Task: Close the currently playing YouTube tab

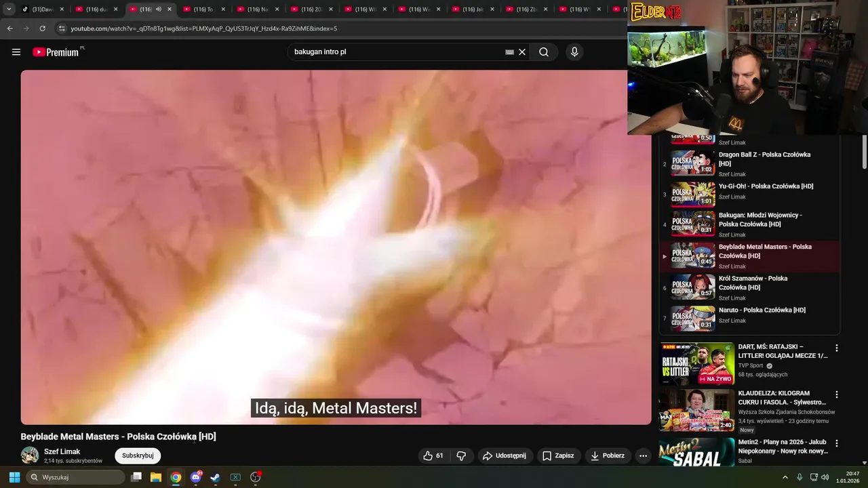Action: (170, 9)
